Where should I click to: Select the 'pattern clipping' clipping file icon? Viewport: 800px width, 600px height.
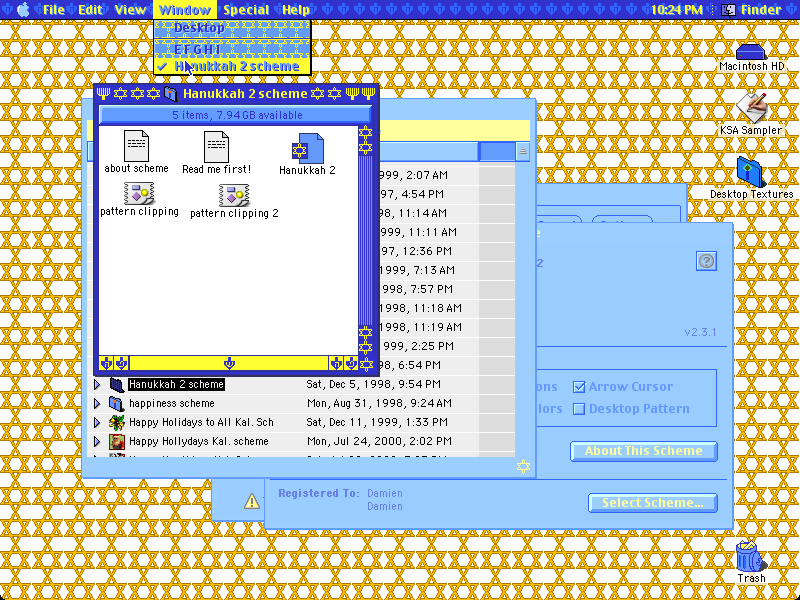tap(139, 193)
